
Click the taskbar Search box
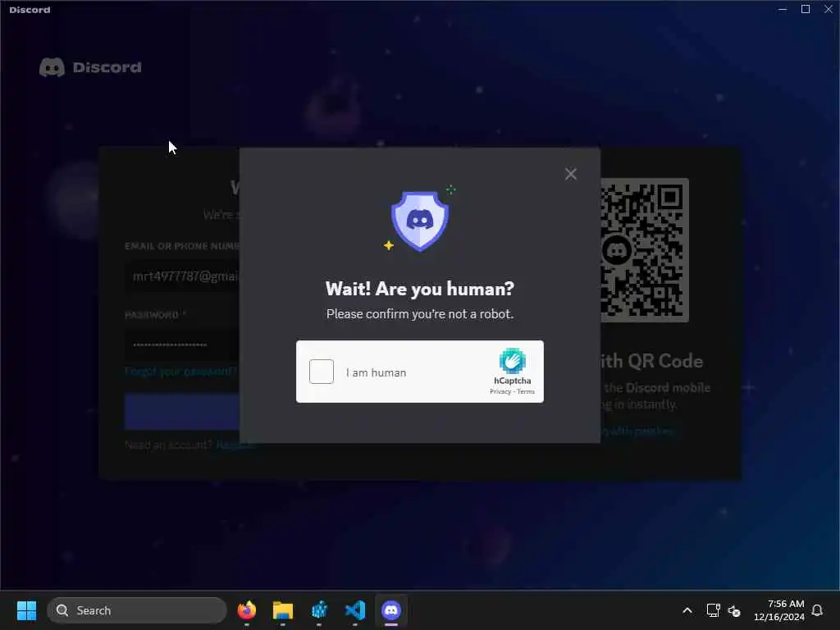pyautogui.click(x=137, y=610)
